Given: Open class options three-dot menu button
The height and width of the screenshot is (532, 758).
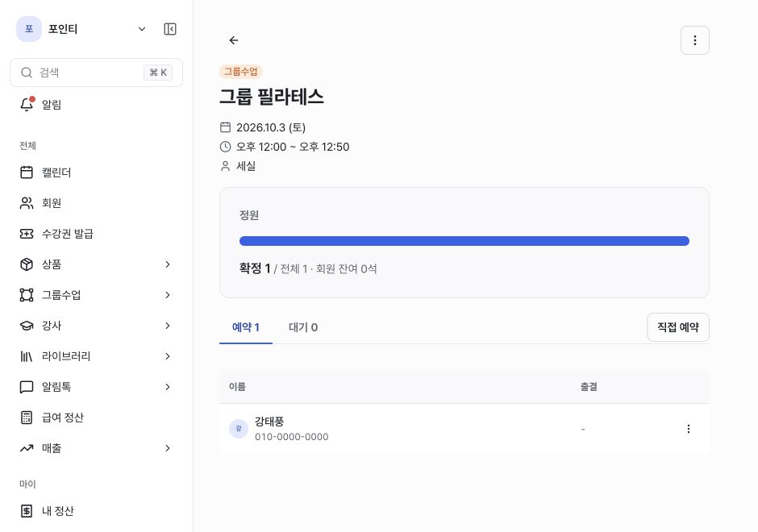Looking at the screenshot, I should [694, 40].
